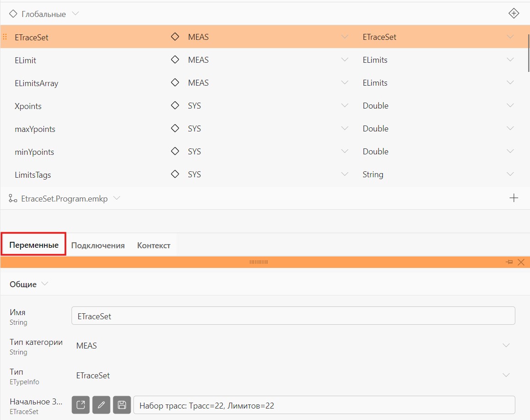530x420 pixels.
Task: Select the maxYpoints variable row
Action: (x=265, y=129)
